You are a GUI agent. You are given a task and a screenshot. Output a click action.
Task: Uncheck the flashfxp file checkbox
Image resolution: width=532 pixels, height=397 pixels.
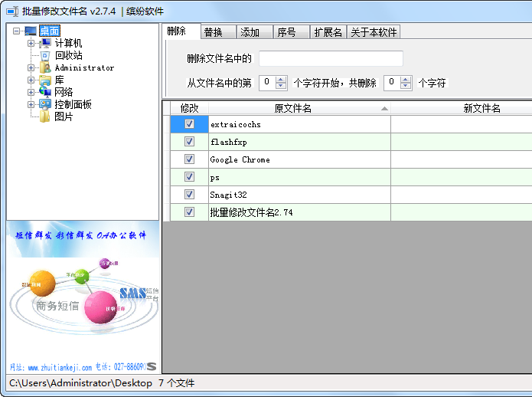coord(189,142)
